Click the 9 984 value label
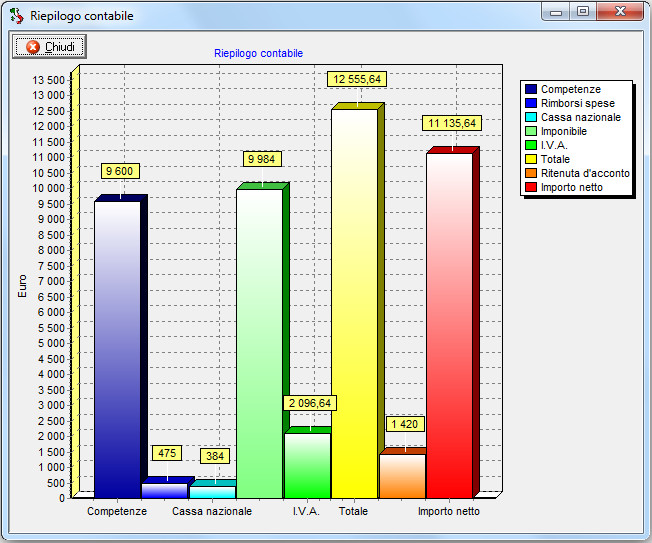The image size is (652, 543). (262, 159)
